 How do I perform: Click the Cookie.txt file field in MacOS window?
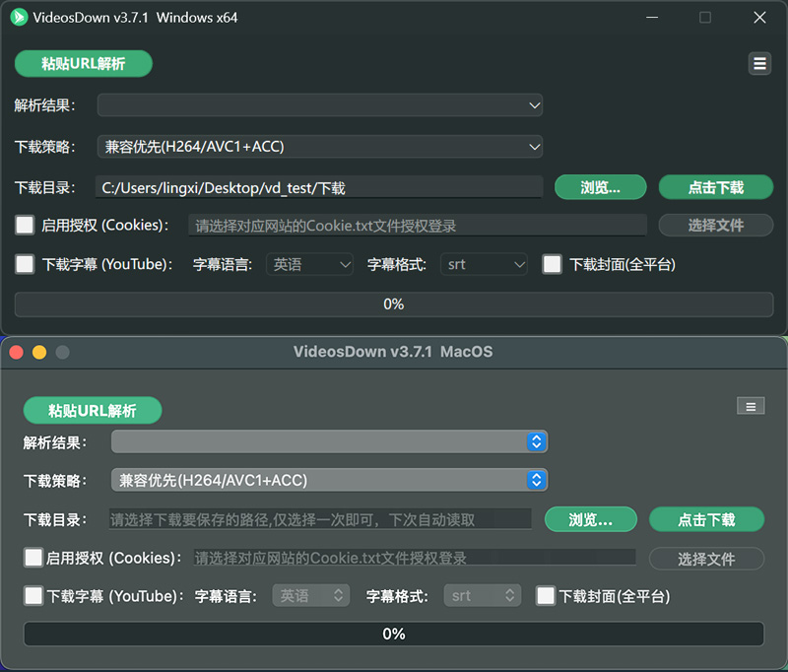tap(415, 557)
